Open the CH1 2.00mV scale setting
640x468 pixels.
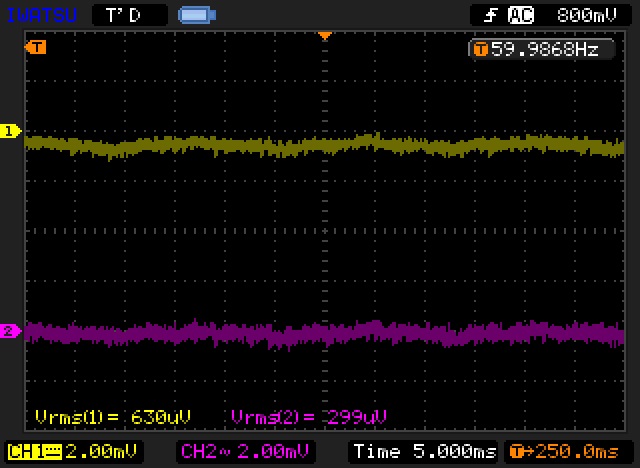[x=75, y=451]
